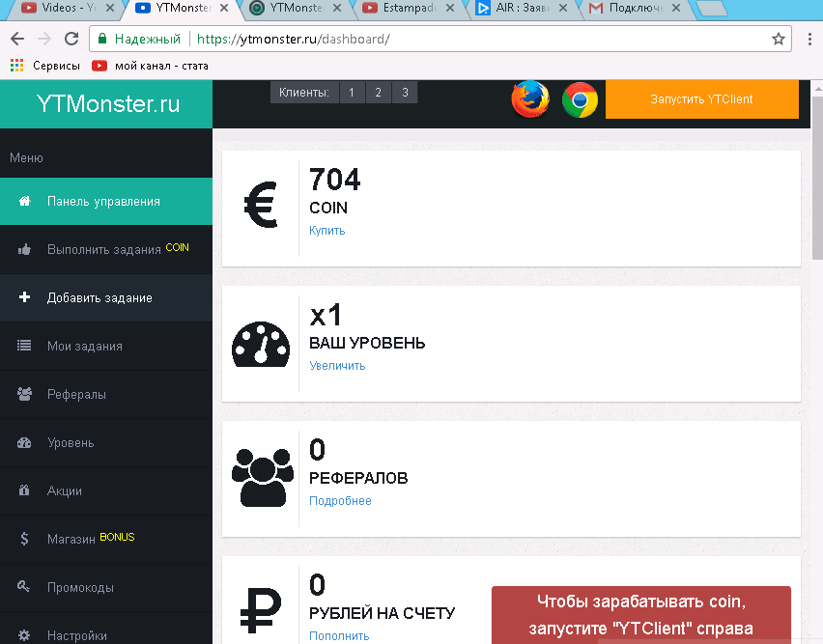
Task: Click the group icon on referrals card
Action: click(x=263, y=477)
